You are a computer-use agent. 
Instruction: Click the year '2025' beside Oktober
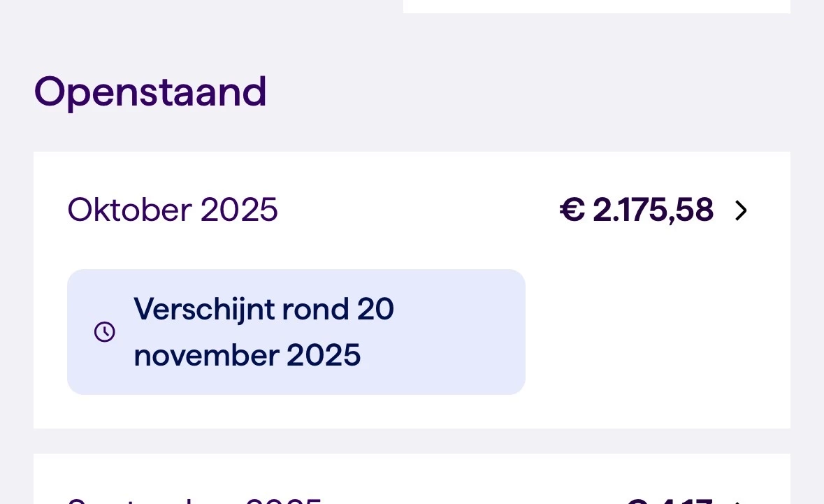pos(240,210)
